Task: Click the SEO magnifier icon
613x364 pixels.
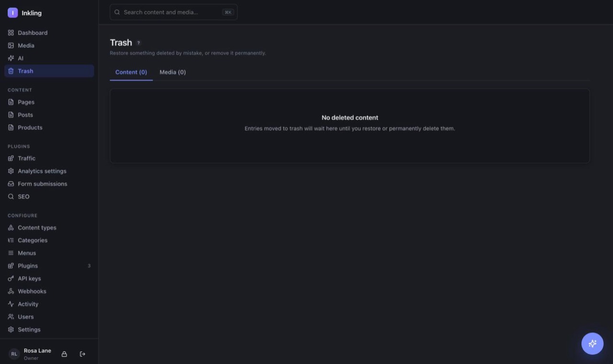Action: pyautogui.click(x=11, y=197)
